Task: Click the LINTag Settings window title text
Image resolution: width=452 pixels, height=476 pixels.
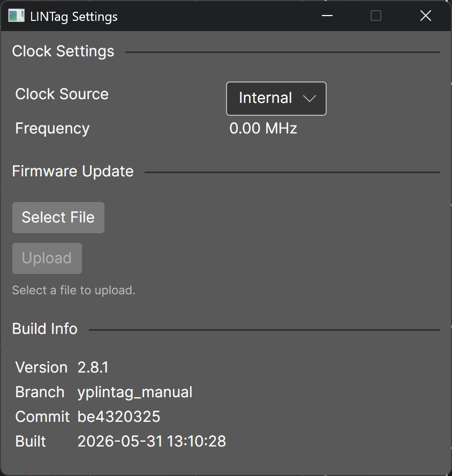Action: 74,17
